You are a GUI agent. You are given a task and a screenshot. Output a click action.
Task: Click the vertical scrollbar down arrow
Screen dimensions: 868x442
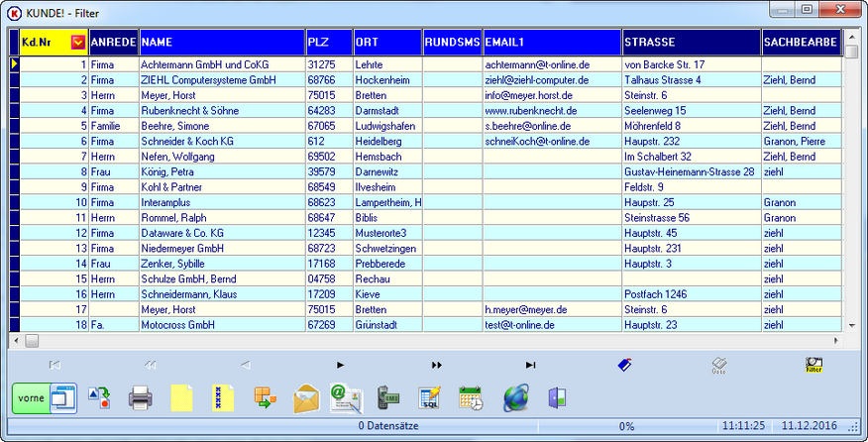tap(851, 326)
